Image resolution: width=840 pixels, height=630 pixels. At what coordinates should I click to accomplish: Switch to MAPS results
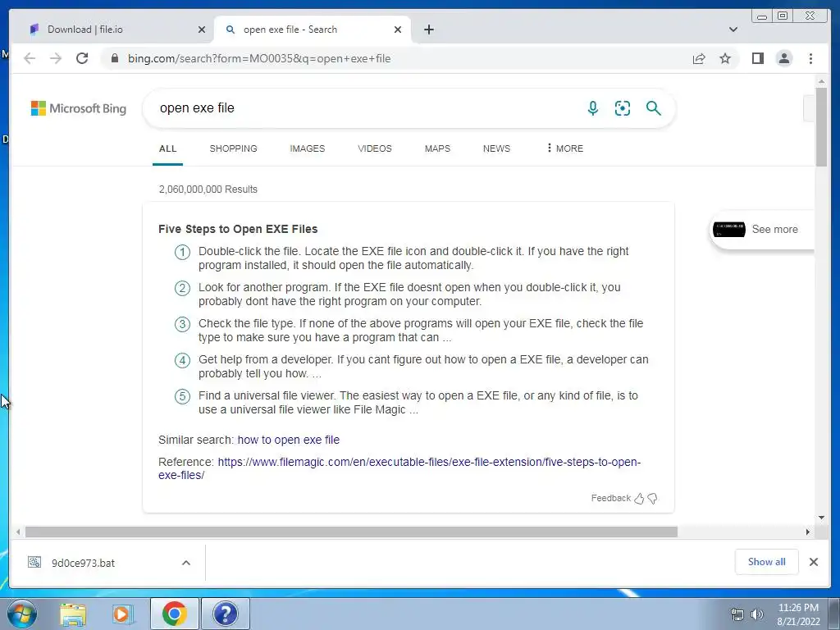437,148
